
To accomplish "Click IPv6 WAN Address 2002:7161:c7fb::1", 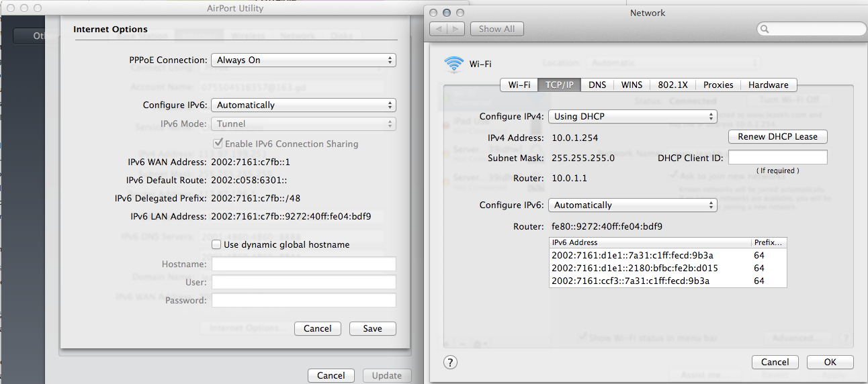I will click(251, 162).
